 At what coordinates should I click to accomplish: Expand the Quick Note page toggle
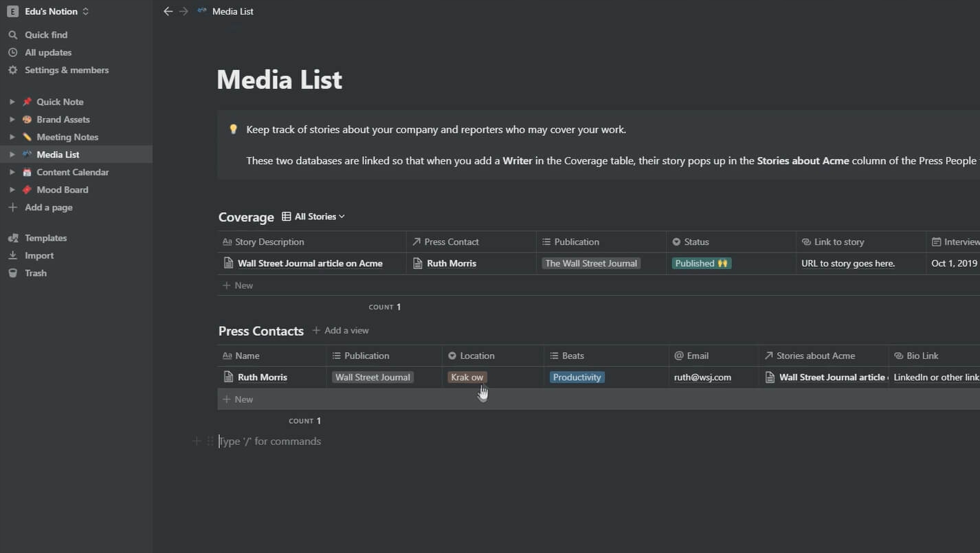(12, 102)
